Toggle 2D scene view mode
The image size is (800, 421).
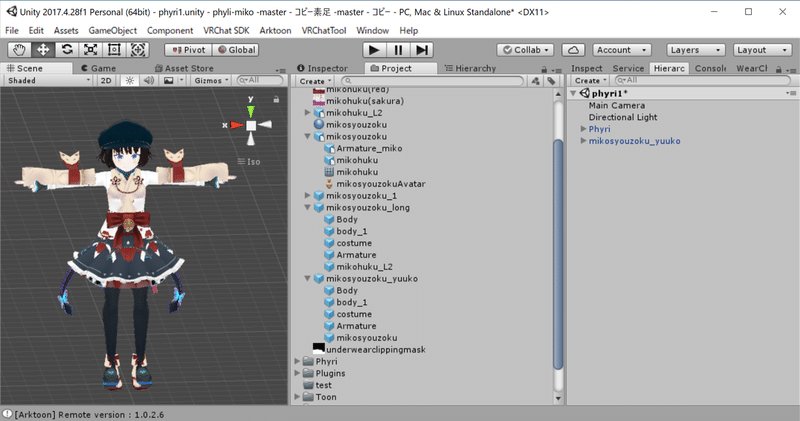[x=106, y=81]
